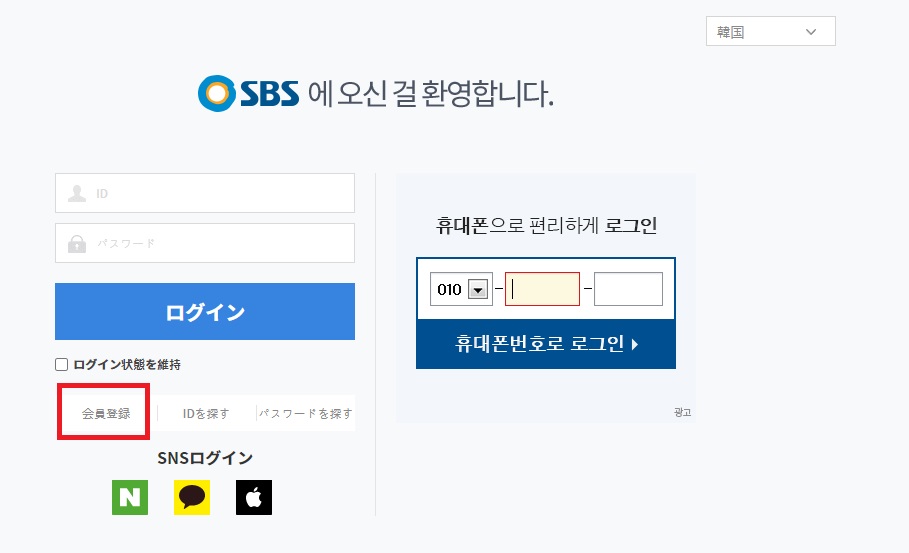Click the user silhouette icon in ID field

(x=77, y=193)
